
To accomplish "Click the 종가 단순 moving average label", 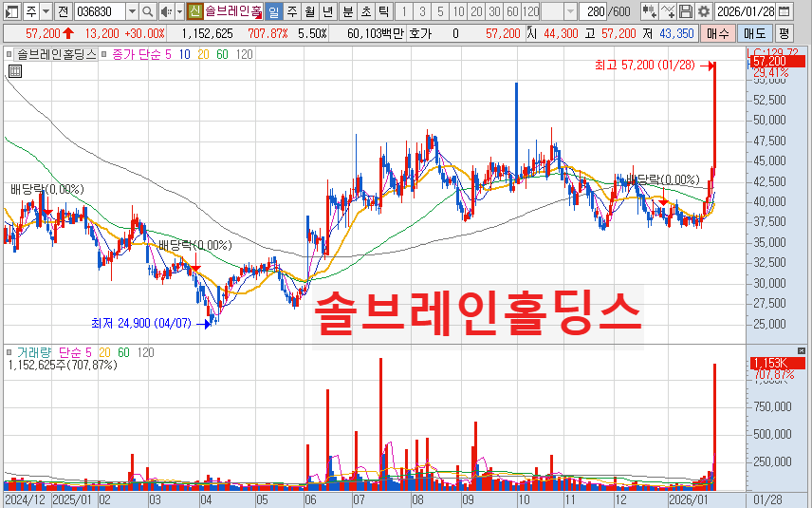I will 137,54.
